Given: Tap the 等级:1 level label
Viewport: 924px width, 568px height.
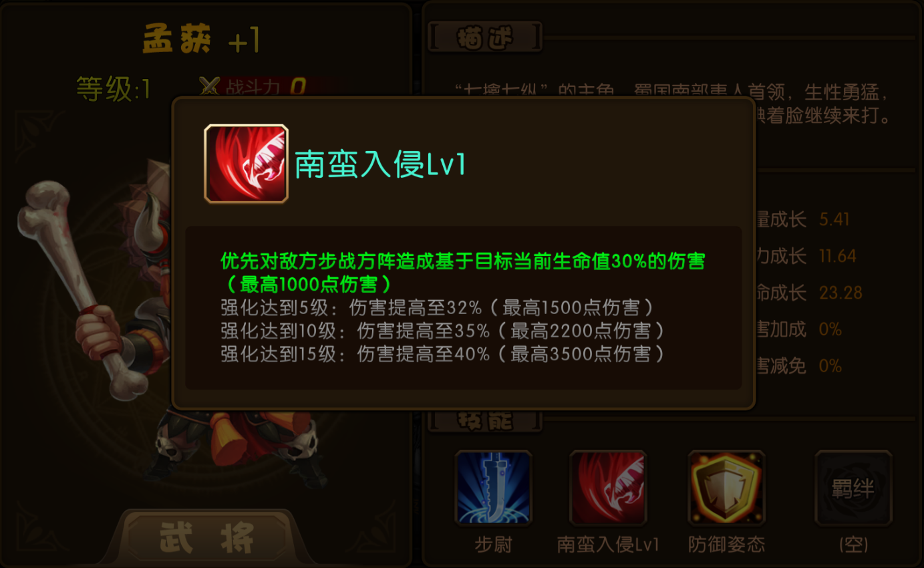Looking at the screenshot, I should coord(114,88).
